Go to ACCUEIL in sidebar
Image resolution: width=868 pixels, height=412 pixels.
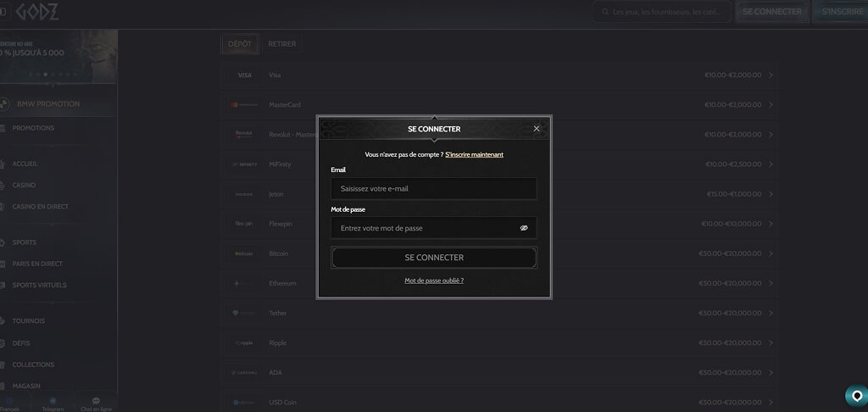(25, 164)
